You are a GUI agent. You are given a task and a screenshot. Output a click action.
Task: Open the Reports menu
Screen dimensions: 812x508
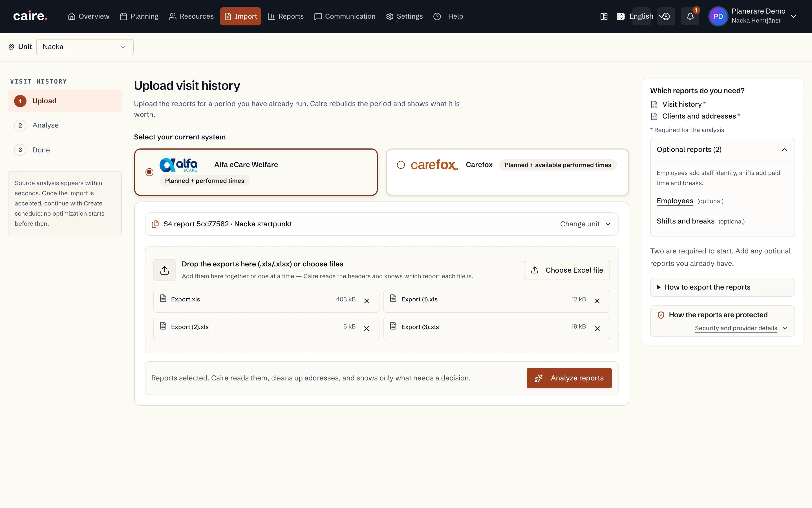coord(286,16)
